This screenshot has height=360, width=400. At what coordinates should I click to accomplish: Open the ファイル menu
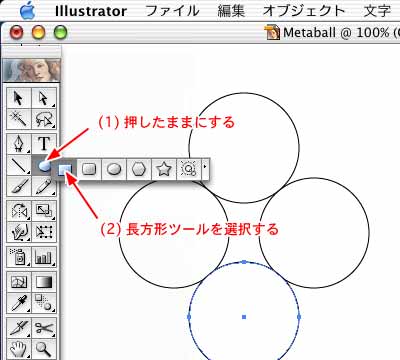172,11
